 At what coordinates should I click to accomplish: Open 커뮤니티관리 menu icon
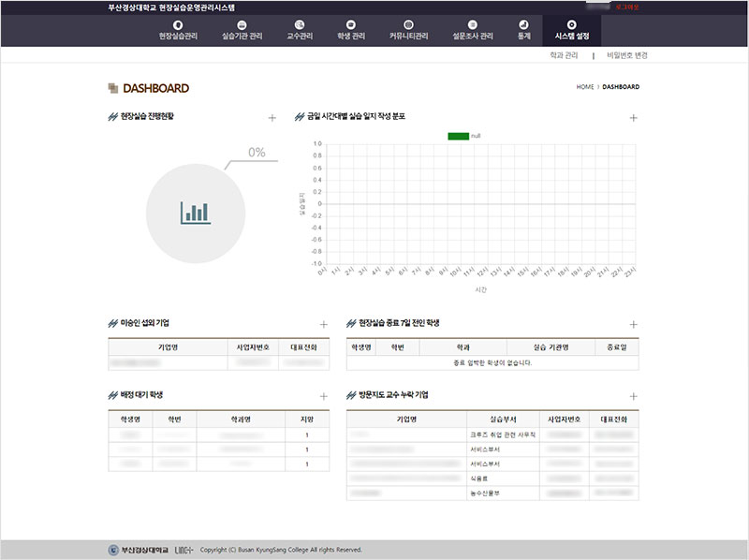coord(408,25)
